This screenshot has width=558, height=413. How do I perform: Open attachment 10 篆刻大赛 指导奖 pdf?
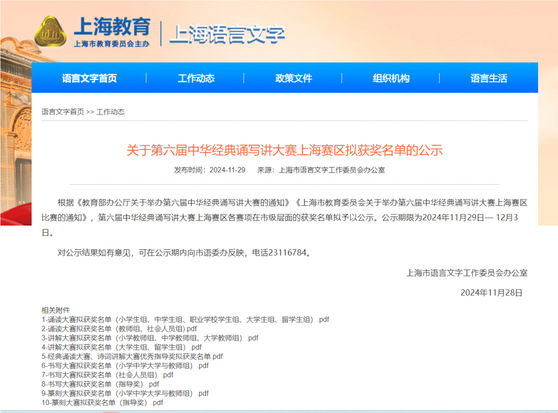coord(102,403)
